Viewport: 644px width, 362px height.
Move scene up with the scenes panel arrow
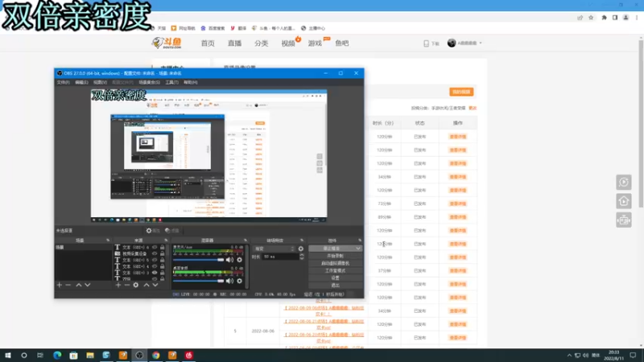coord(78,285)
